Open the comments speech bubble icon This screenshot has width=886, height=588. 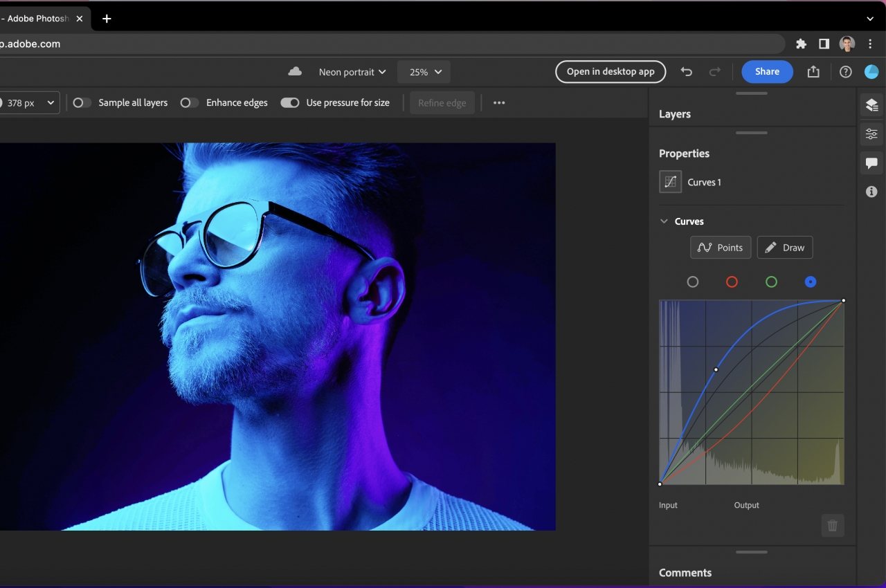tap(871, 163)
